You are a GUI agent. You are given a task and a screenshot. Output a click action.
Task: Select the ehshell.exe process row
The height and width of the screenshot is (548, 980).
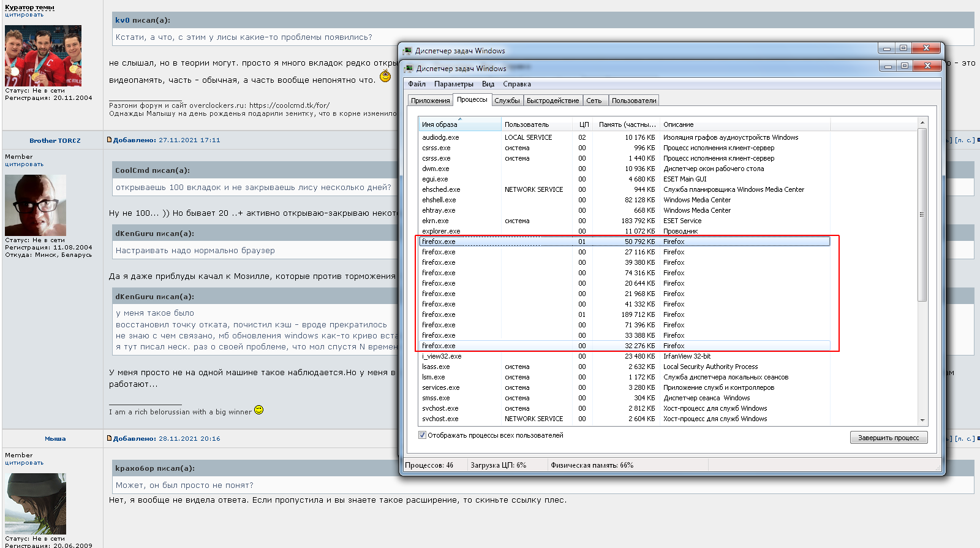[x=624, y=200]
